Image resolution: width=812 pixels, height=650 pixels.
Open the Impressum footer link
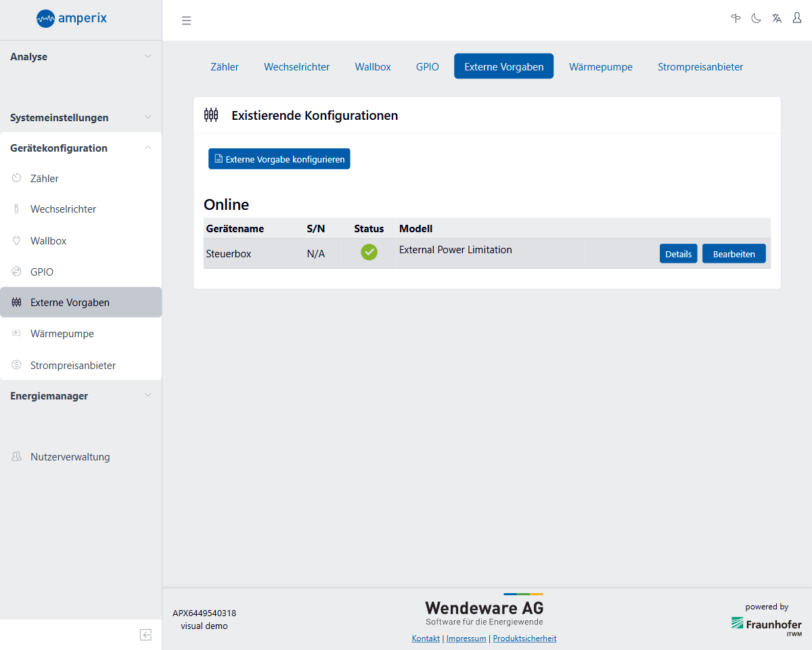(466, 638)
